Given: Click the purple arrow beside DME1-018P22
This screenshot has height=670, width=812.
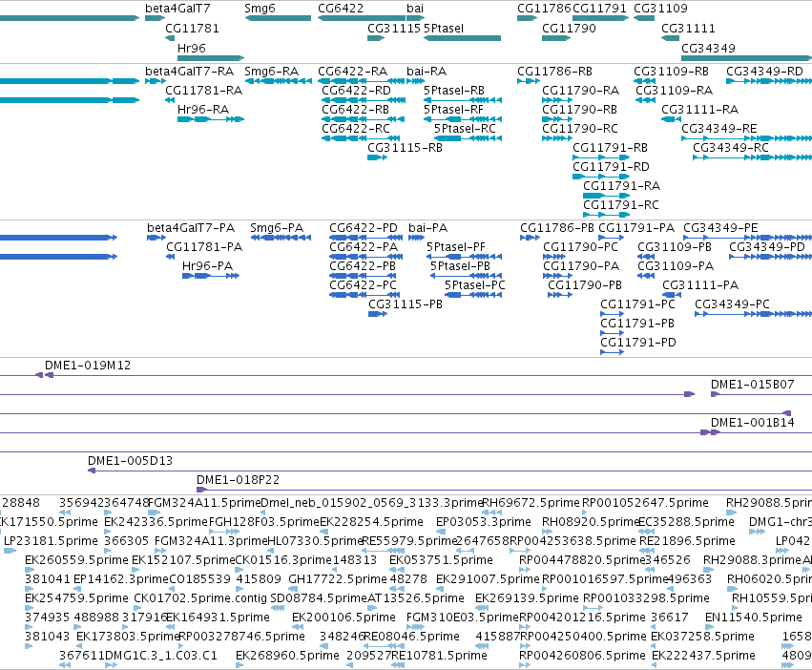Looking at the screenshot, I should pyautogui.click(x=201, y=490).
